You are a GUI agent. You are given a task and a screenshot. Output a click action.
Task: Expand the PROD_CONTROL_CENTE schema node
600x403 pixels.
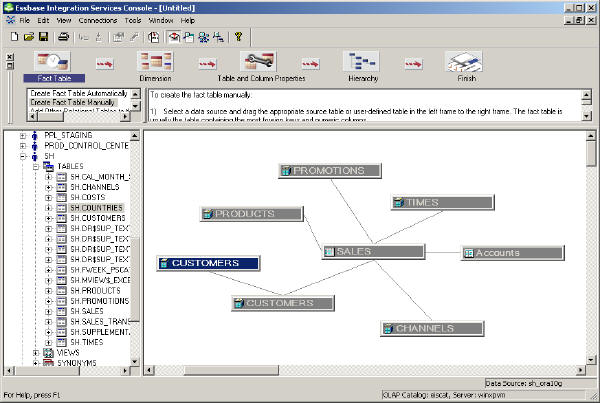point(23,146)
